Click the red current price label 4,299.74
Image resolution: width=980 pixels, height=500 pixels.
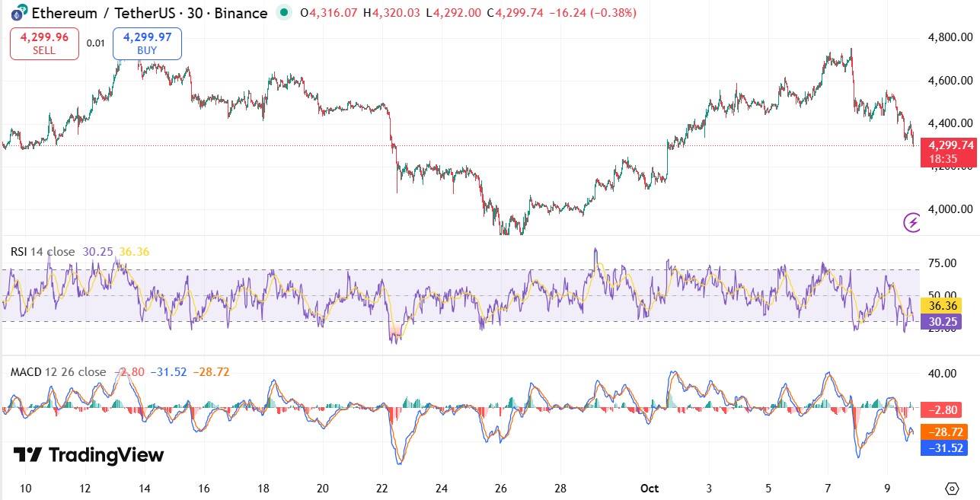(x=947, y=145)
